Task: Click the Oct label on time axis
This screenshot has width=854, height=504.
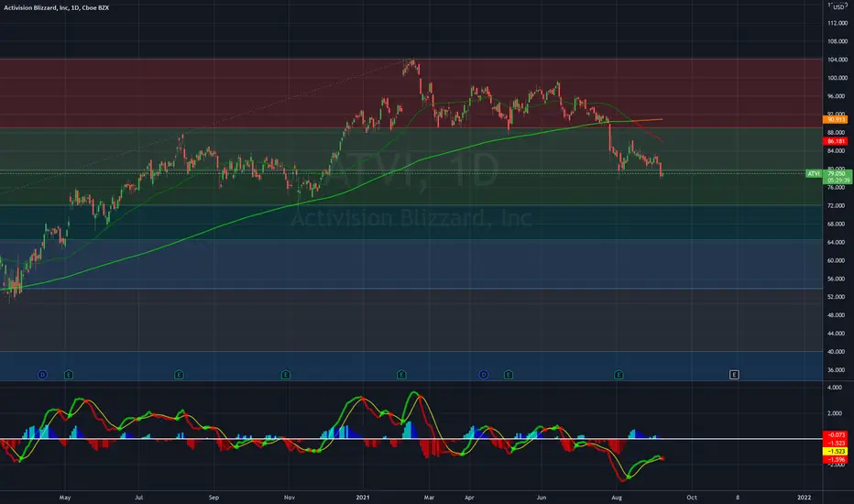Action: pyautogui.click(x=692, y=498)
